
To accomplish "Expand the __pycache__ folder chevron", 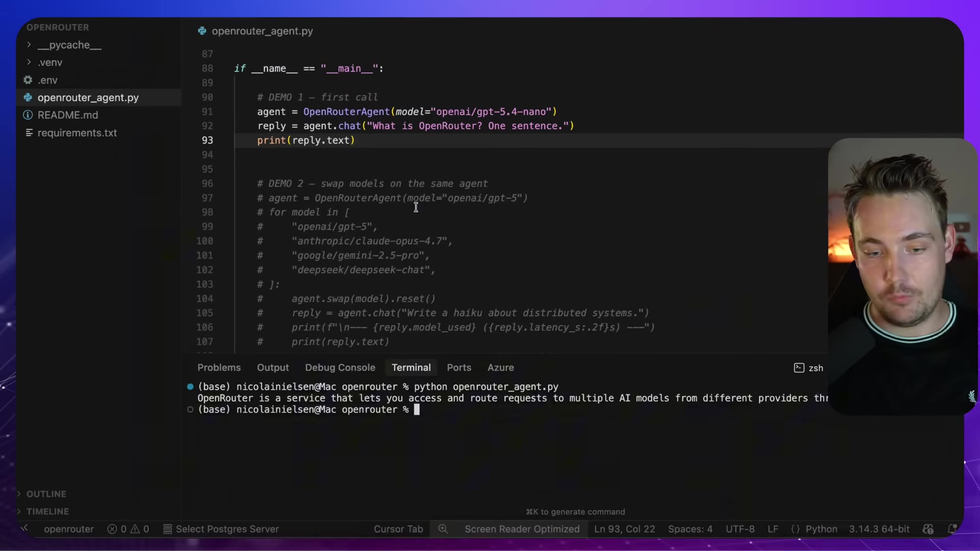I will pos(29,45).
